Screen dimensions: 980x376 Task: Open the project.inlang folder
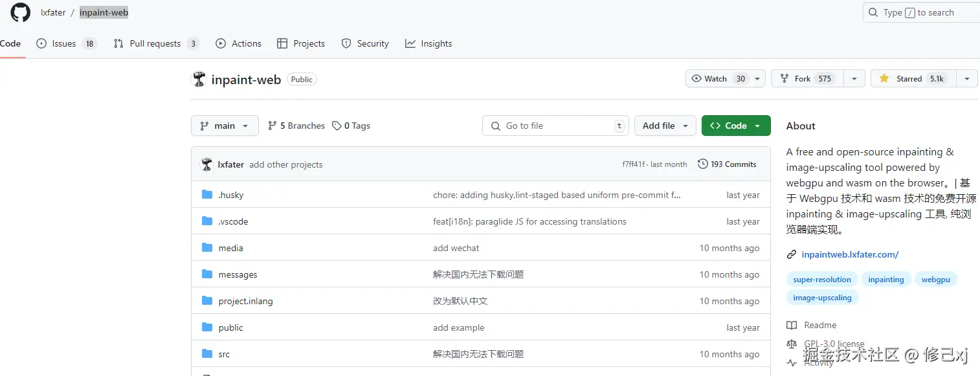(246, 301)
